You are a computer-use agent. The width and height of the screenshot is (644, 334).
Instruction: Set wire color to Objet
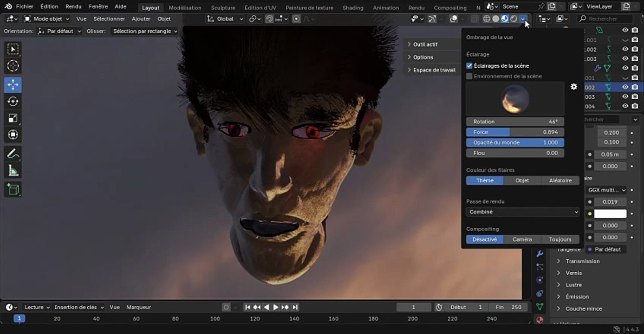tap(522, 180)
